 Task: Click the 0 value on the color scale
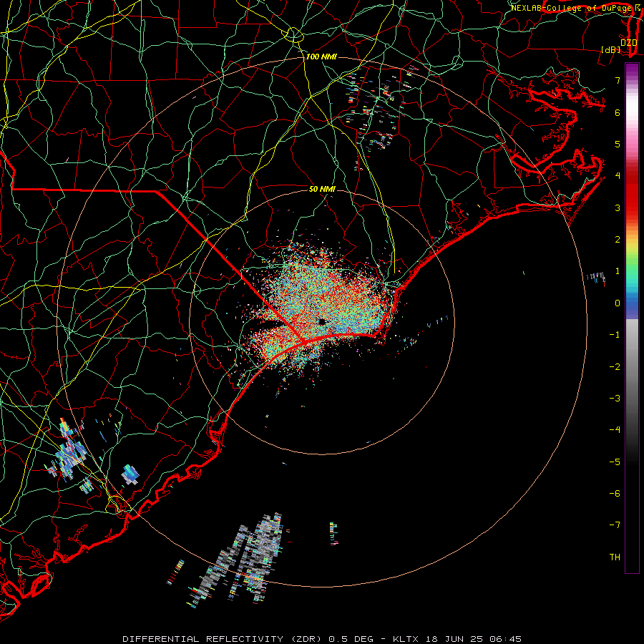tap(618, 303)
